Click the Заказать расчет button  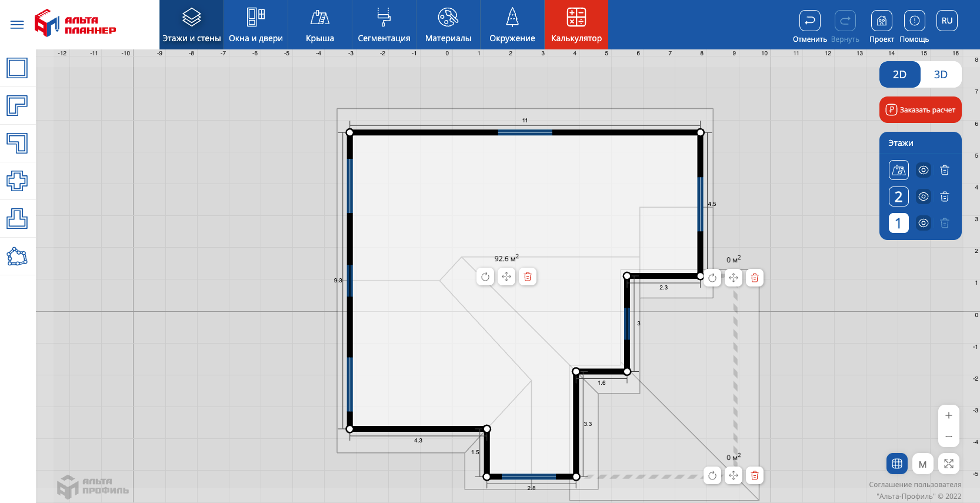coord(920,110)
